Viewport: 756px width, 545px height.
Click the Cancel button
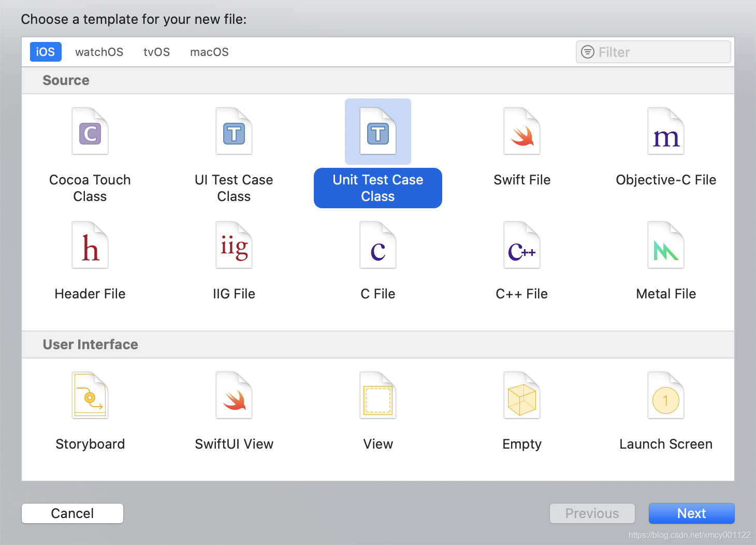point(72,513)
